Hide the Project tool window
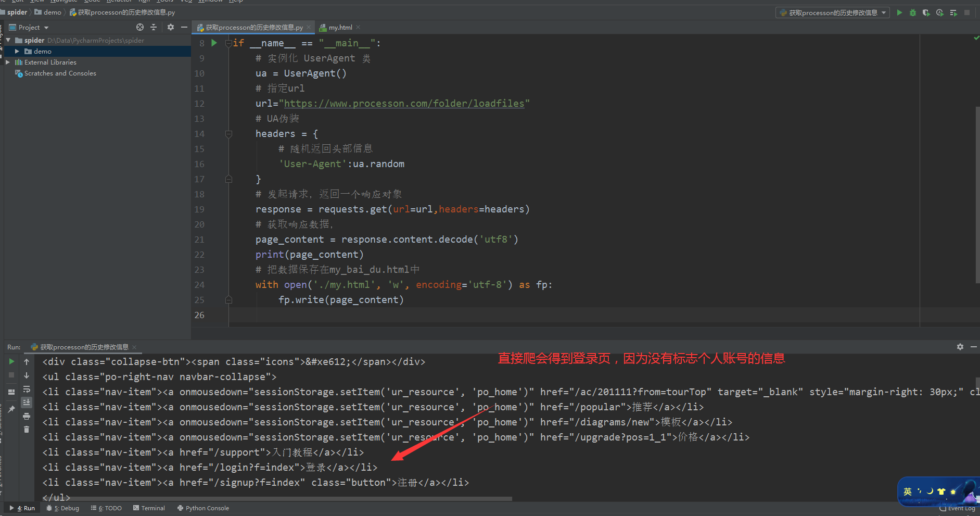The width and height of the screenshot is (980, 516). pos(184,27)
